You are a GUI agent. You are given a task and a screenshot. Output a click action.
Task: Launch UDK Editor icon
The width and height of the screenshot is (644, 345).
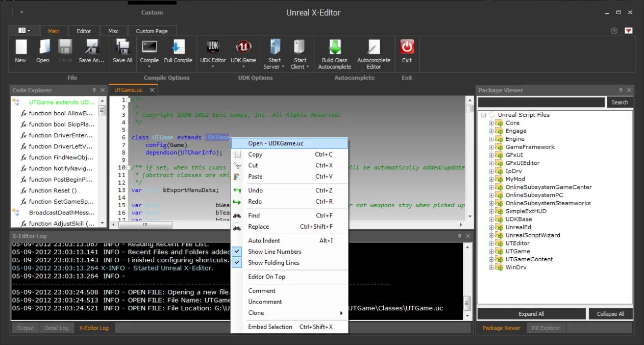point(213,47)
